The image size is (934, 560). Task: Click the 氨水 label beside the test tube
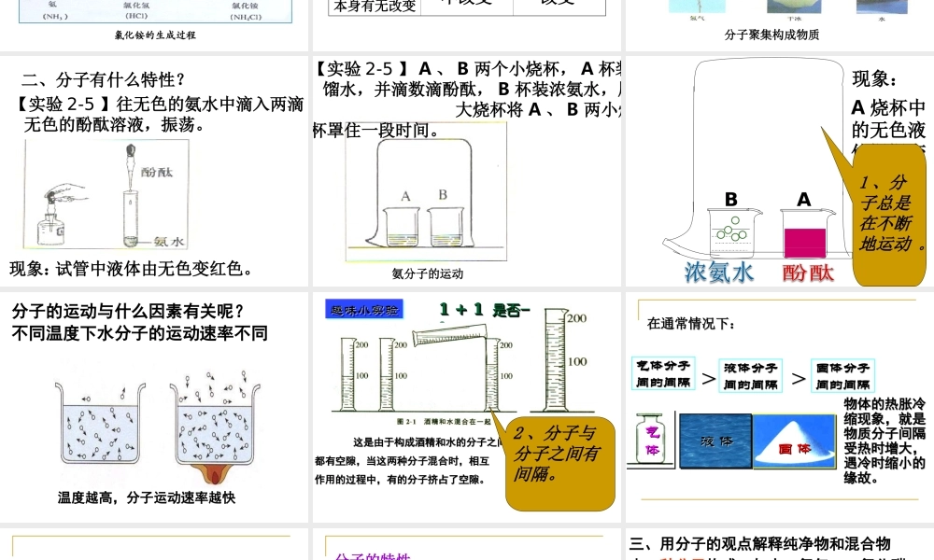[168, 242]
